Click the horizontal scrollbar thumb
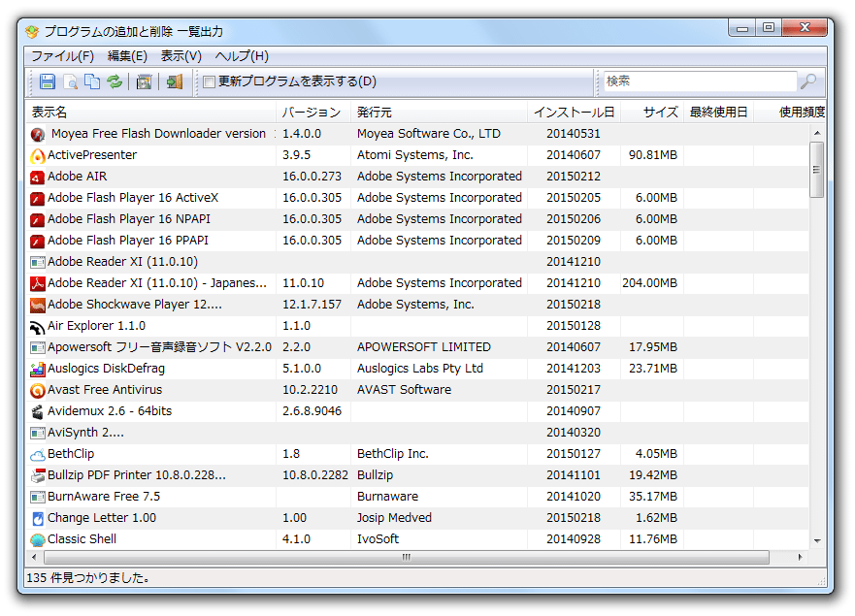Image resolution: width=855 pixels, height=616 pixels. 407,557
